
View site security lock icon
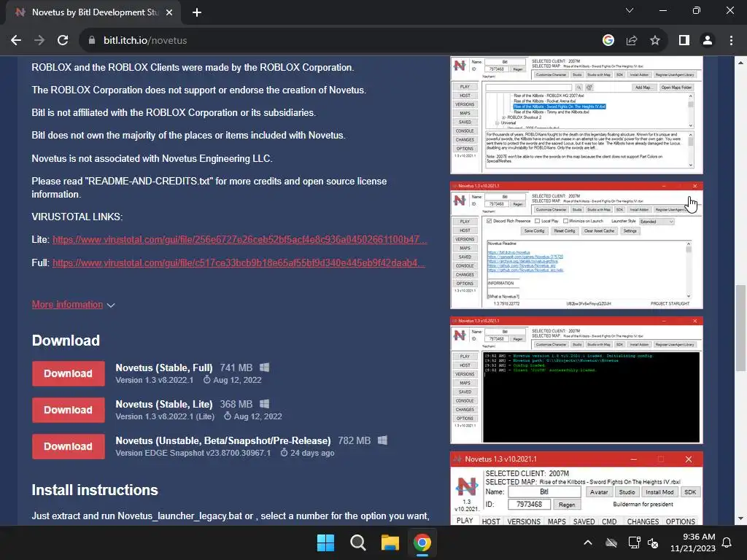[x=91, y=41]
